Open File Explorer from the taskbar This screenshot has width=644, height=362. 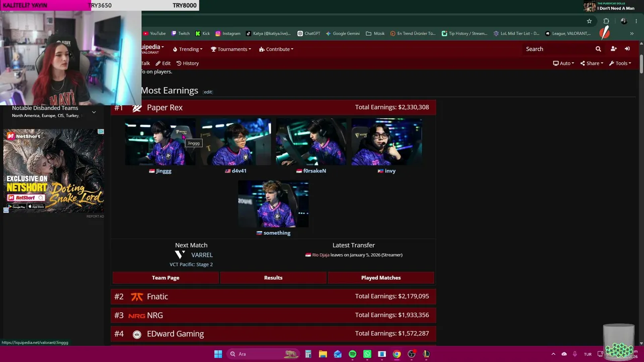pyautogui.click(x=323, y=354)
